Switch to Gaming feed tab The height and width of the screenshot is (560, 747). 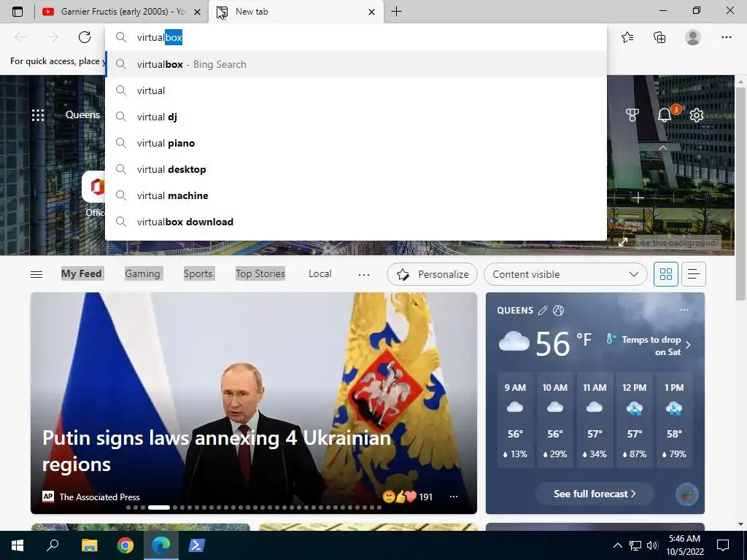(x=142, y=274)
